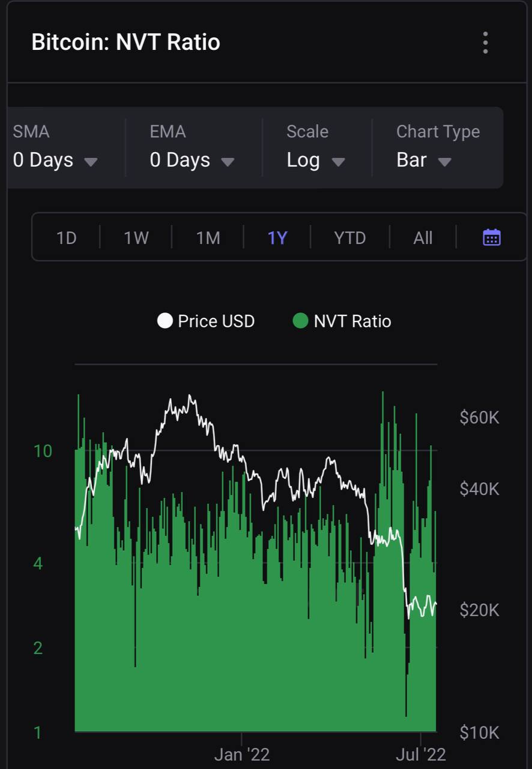Open the three-dot options menu
This screenshot has height=769, width=532.
point(485,43)
